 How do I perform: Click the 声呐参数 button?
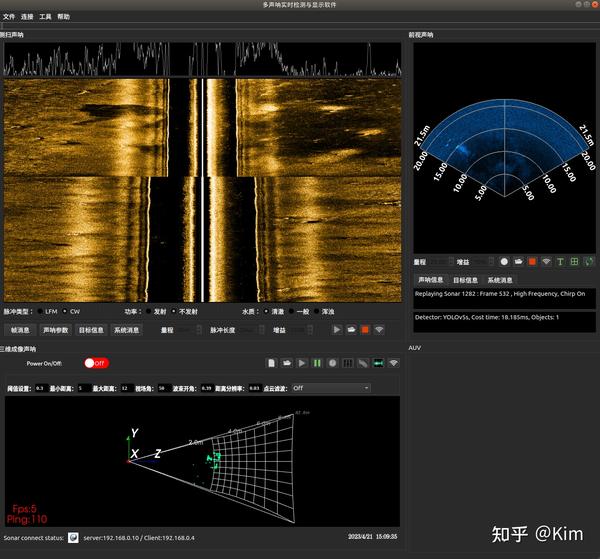tap(55, 330)
